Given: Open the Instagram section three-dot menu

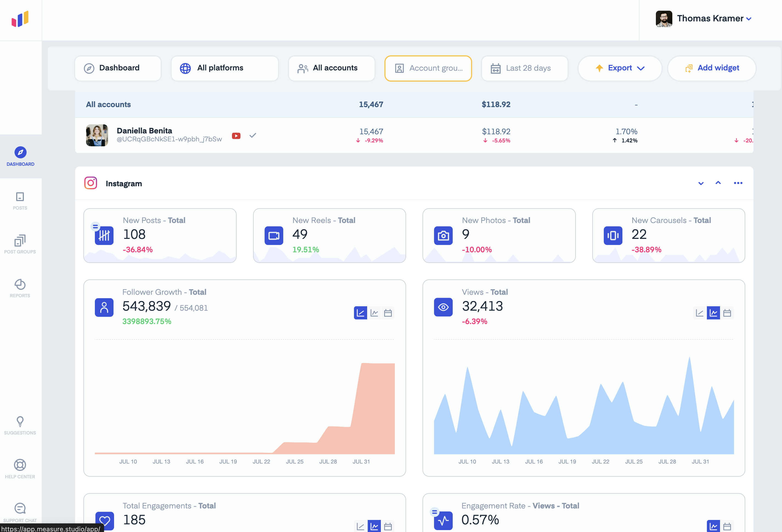Looking at the screenshot, I should (x=738, y=183).
